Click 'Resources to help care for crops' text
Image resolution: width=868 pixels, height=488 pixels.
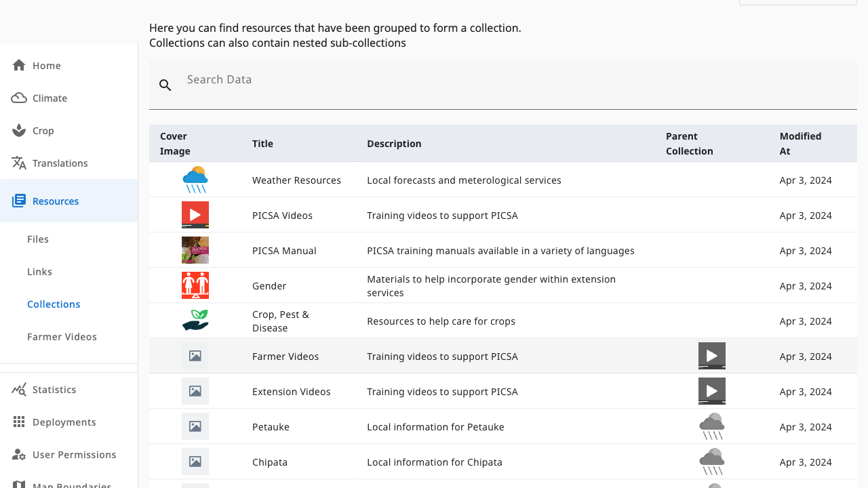(x=441, y=321)
